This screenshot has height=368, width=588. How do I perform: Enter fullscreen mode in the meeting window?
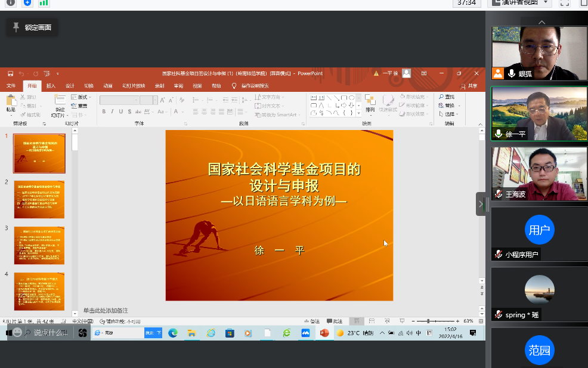tap(565, 4)
